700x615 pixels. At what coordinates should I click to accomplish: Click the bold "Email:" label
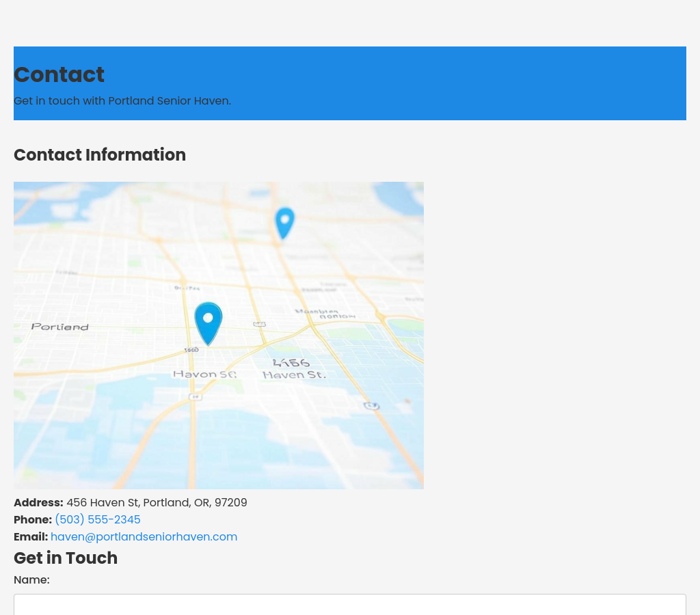[x=31, y=537]
